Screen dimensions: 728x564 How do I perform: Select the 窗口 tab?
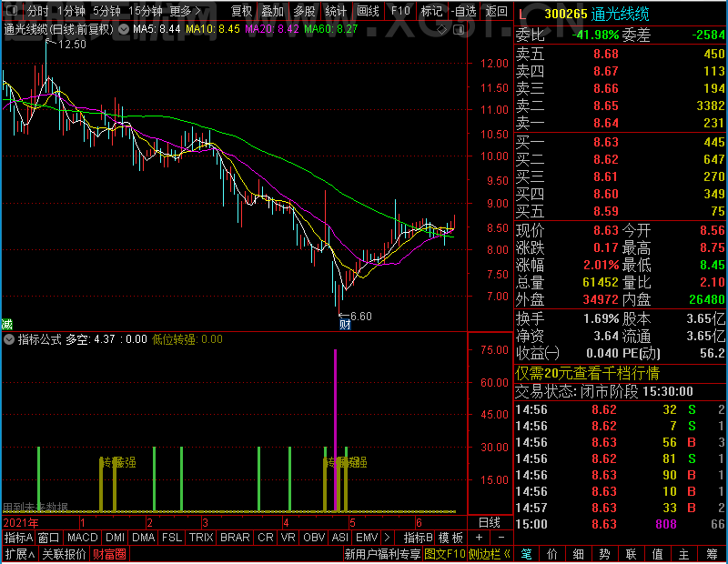[49, 538]
